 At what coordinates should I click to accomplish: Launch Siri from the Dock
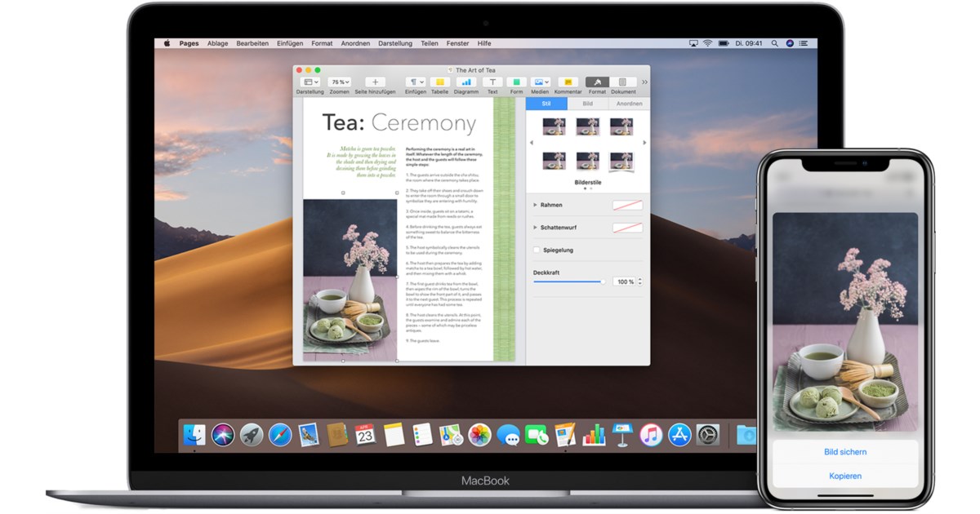coord(223,435)
